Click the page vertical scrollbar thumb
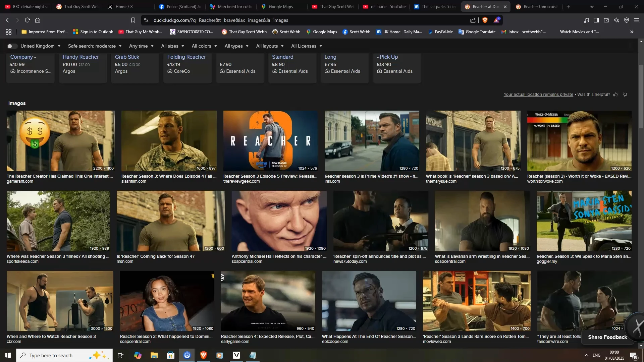This screenshot has width=644, height=362. click(641, 96)
